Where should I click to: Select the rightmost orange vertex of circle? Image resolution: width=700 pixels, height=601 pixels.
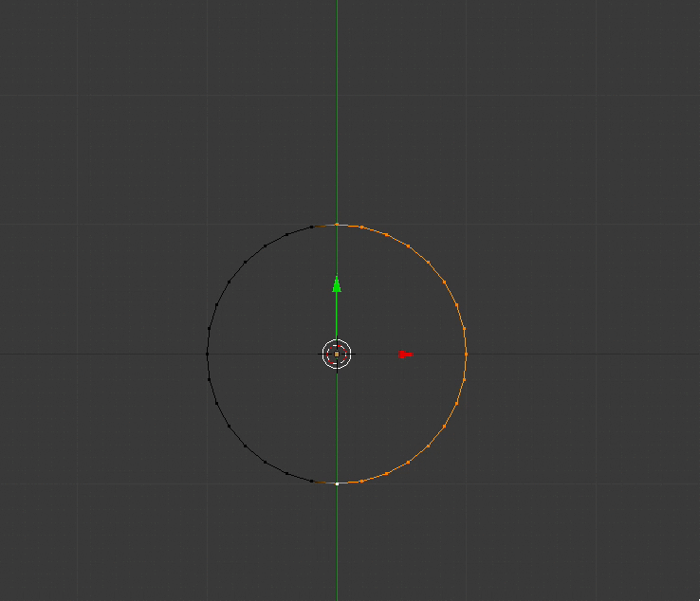[x=466, y=355]
